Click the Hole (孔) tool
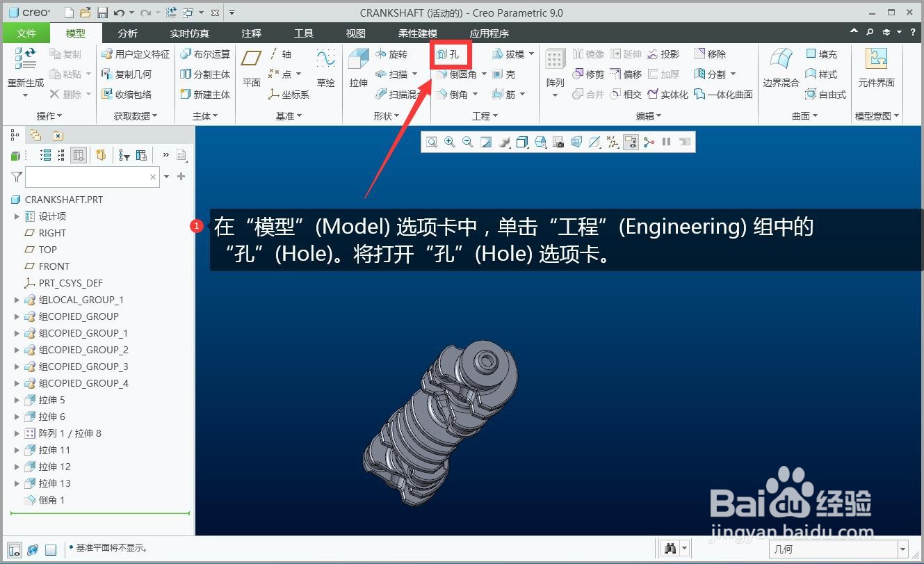Image resolution: width=924 pixels, height=564 pixels. [448, 54]
